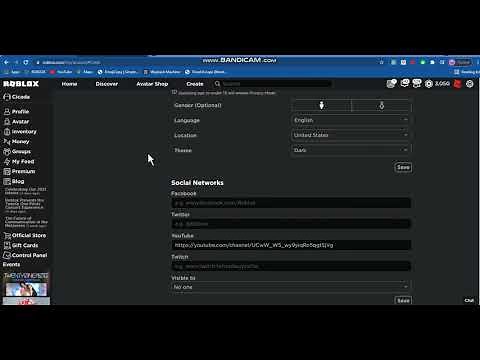Open the Theme dropdown showing Dark
The width and height of the screenshot is (480, 360).
(351, 150)
